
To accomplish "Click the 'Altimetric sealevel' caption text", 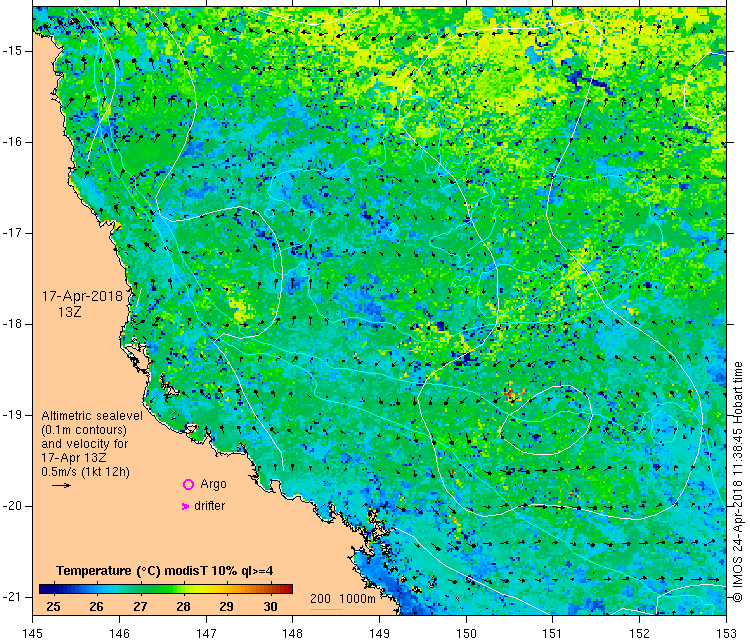I will tap(92, 416).
